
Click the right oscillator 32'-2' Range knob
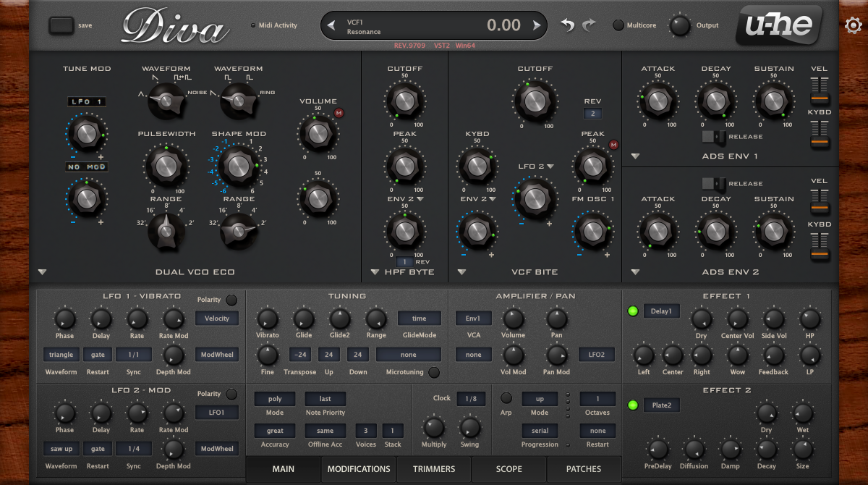[238, 231]
